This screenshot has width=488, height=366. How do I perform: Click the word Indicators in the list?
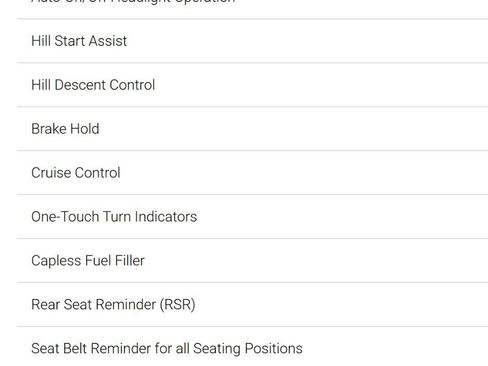coord(166,217)
